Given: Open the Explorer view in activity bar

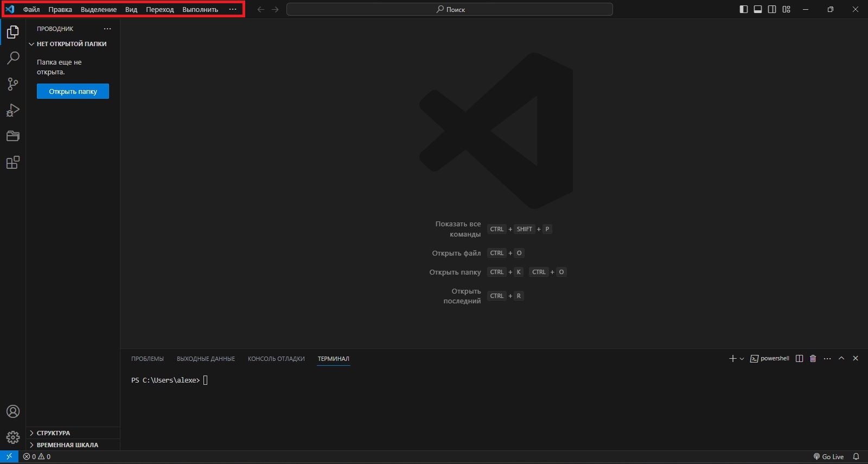Looking at the screenshot, I should pyautogui.click(x=13, y=32).
